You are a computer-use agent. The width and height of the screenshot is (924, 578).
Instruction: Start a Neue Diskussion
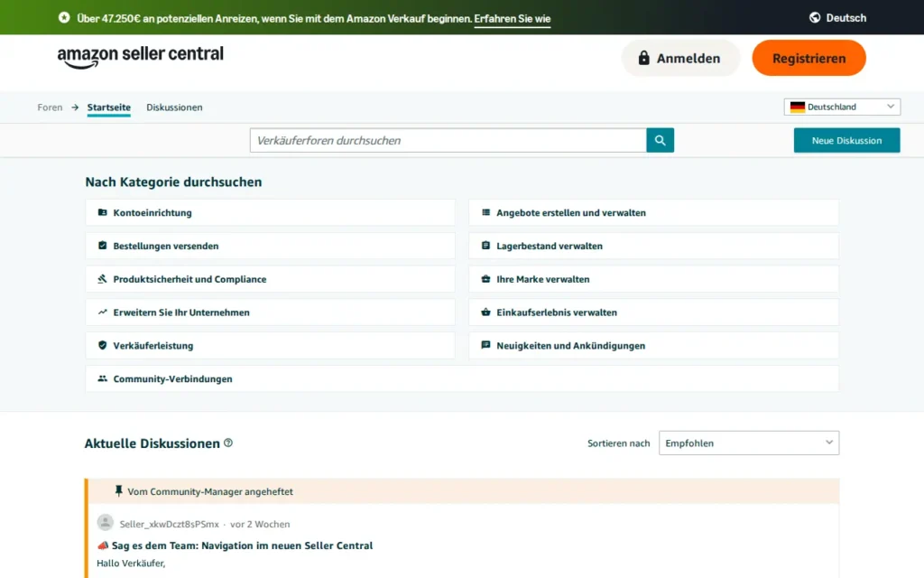click(x=846, y=140)
